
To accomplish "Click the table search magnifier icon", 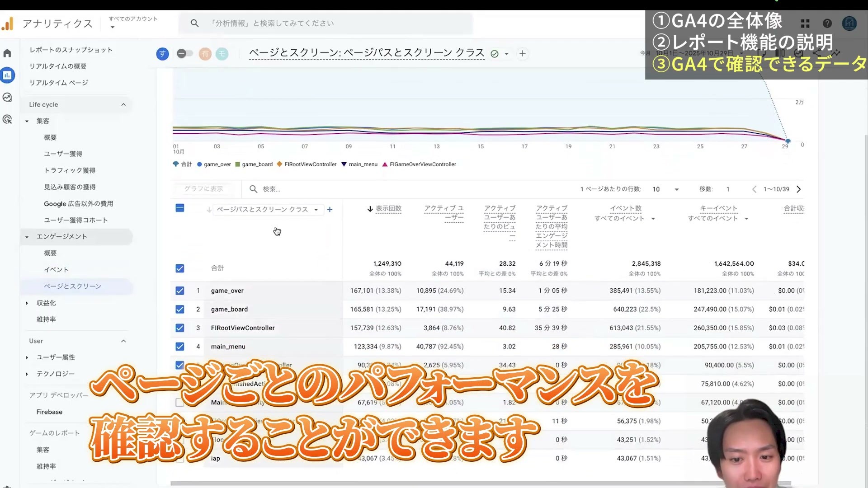I will [254, 189].
